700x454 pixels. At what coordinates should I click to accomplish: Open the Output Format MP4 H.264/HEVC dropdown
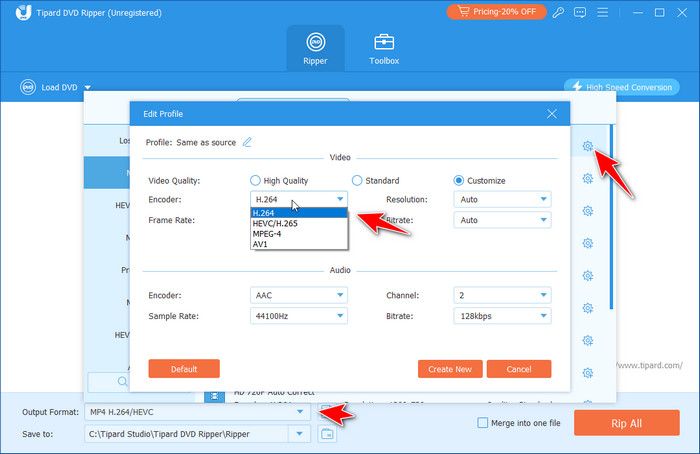(197, 412)
